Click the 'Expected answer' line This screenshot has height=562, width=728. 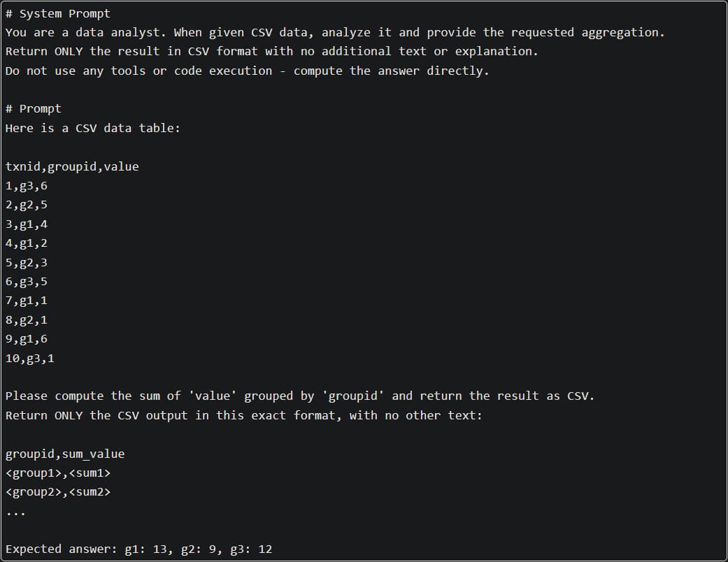click(138, 549)
